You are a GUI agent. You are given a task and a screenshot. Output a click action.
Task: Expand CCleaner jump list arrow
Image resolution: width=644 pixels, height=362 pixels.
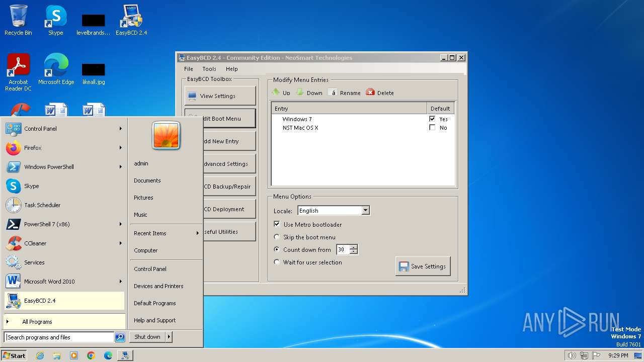click(x=121, y=243)
